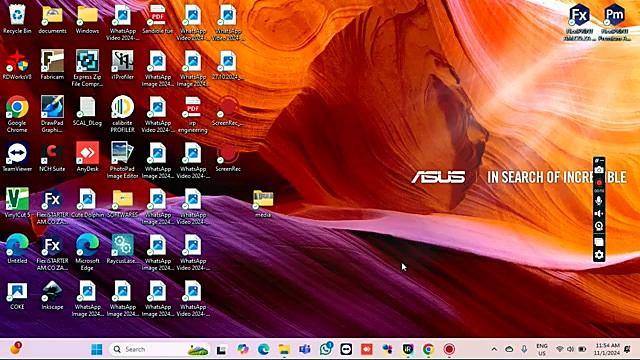This screenshot has width=640, height=360.
Task: Launch RDWorksV8 from the desktop
Action: click(x=17, y=65)
